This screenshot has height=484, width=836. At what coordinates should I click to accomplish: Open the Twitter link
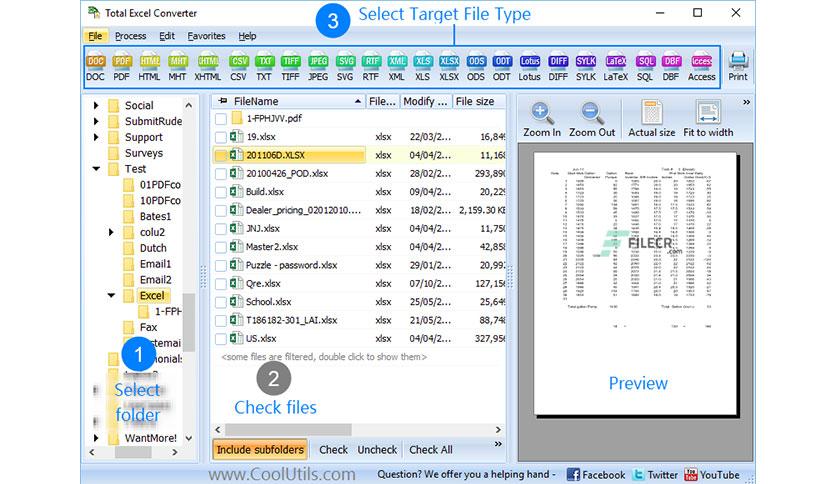click(x=655, y=474)
